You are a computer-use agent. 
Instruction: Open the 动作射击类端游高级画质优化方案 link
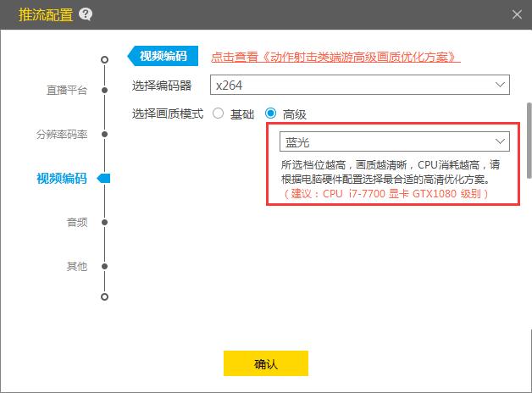point(335,57)
